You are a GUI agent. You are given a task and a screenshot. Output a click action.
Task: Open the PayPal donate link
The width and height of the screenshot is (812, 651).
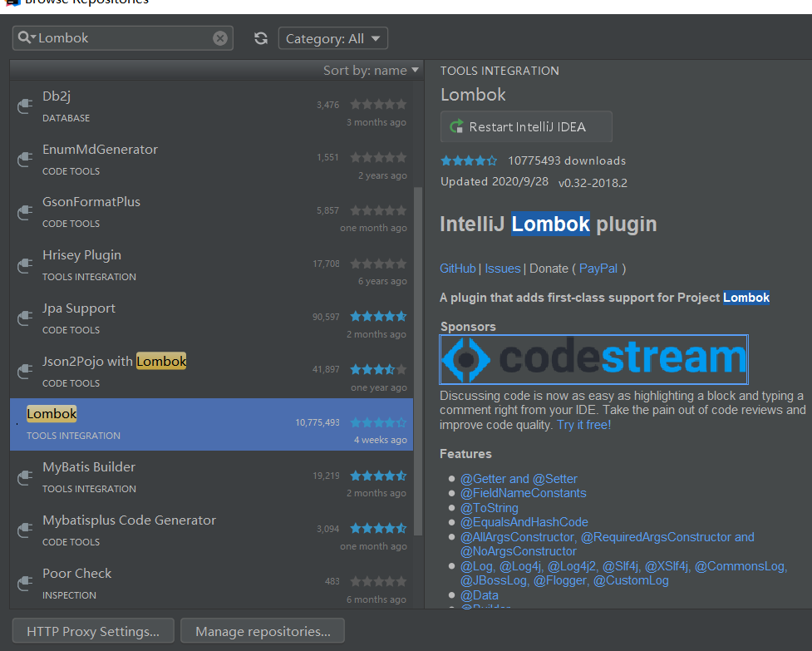click(x=598, y=269)
